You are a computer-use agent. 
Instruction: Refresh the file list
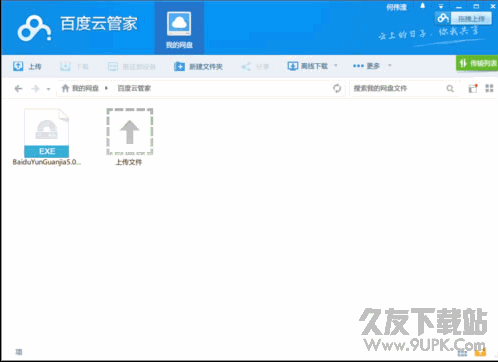point(337,88)
